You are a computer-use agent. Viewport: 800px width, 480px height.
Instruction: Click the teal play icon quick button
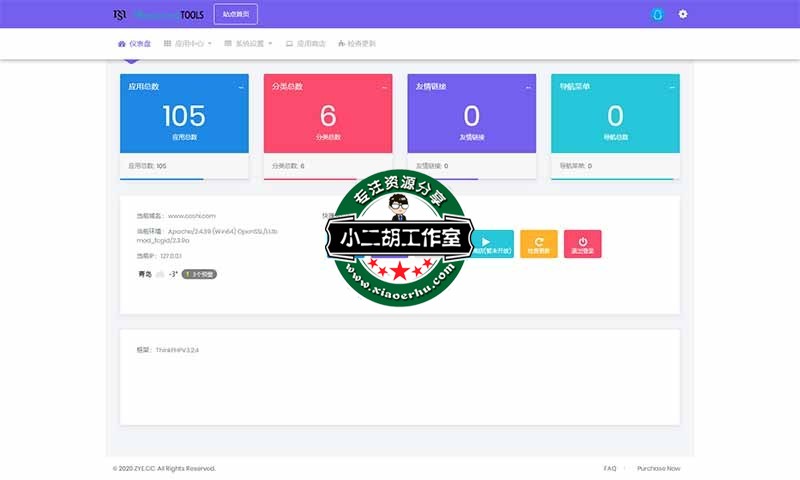494,244
